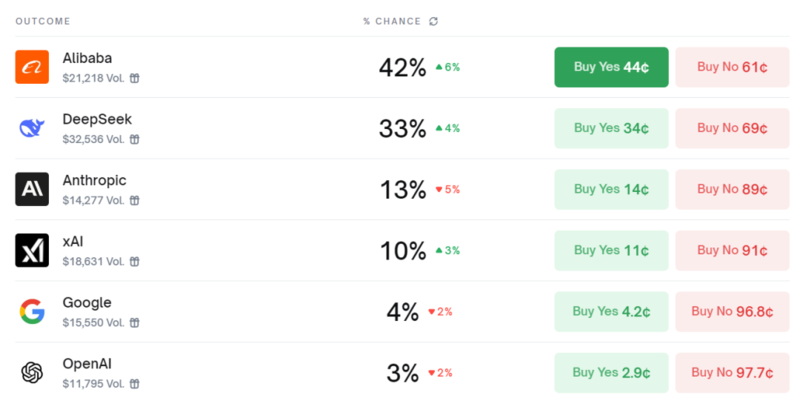The width and height of the screenshot is (800, 401).
Task: Click the Google logo icon
Action: click(32, 311)
